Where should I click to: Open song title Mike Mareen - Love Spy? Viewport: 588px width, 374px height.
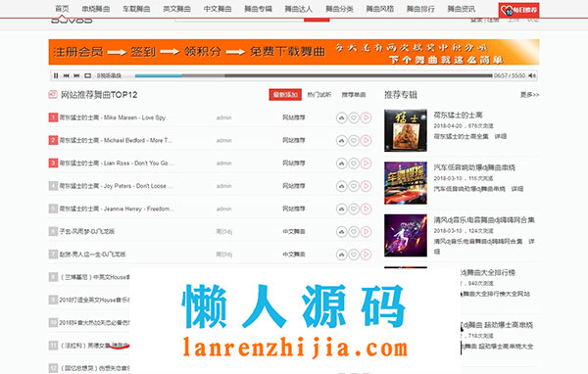pos(113,117)
